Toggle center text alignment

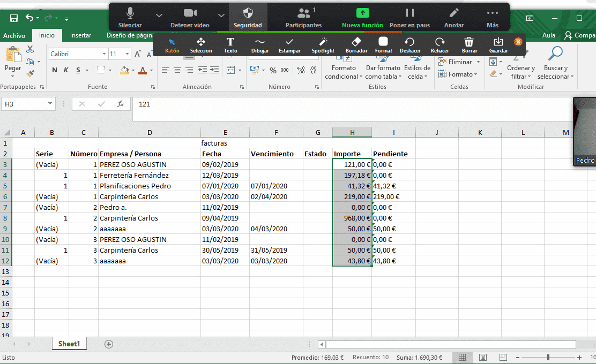coord(177,70)
